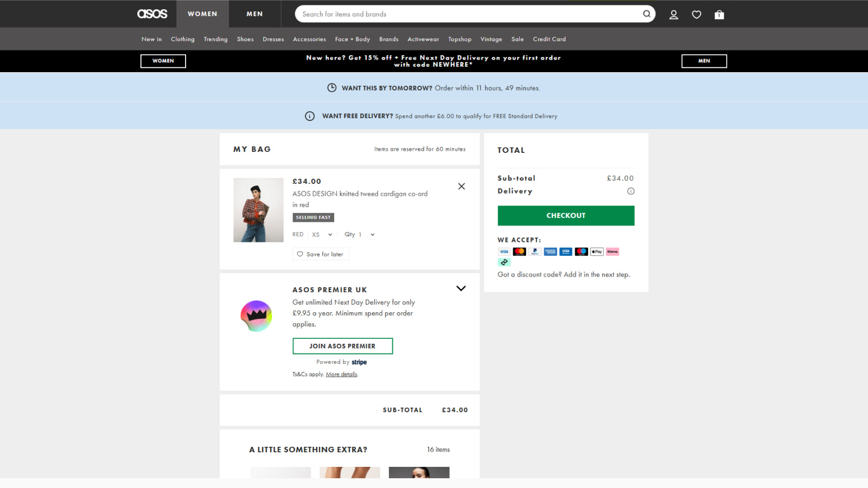The image size is (868, 488).
Task: Switch to the MEN tab
Action: [x=254, y=14]
